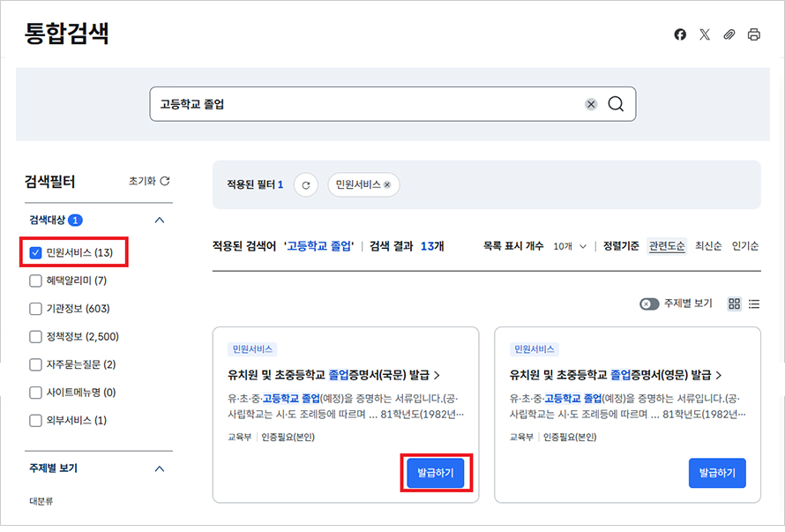Uncheck the 민원서비스 (13) checkbox
Viewport: 785px width, 532px height.
(35, 252)
